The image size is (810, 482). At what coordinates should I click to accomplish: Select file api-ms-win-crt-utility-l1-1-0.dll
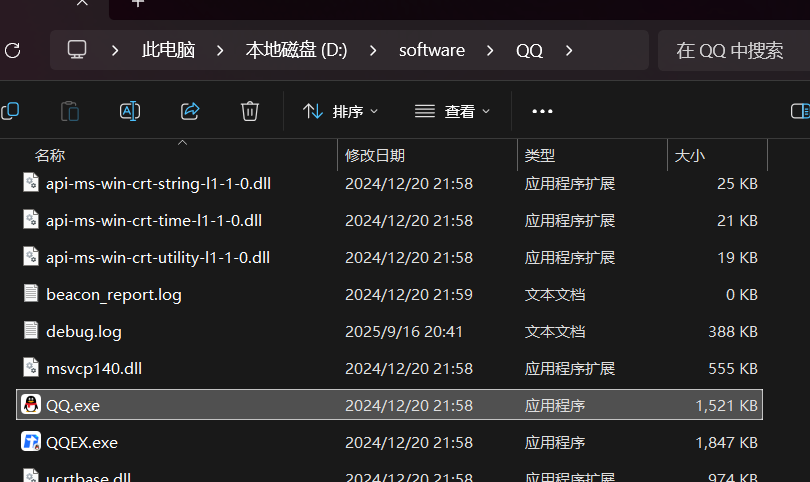point(158,257)
